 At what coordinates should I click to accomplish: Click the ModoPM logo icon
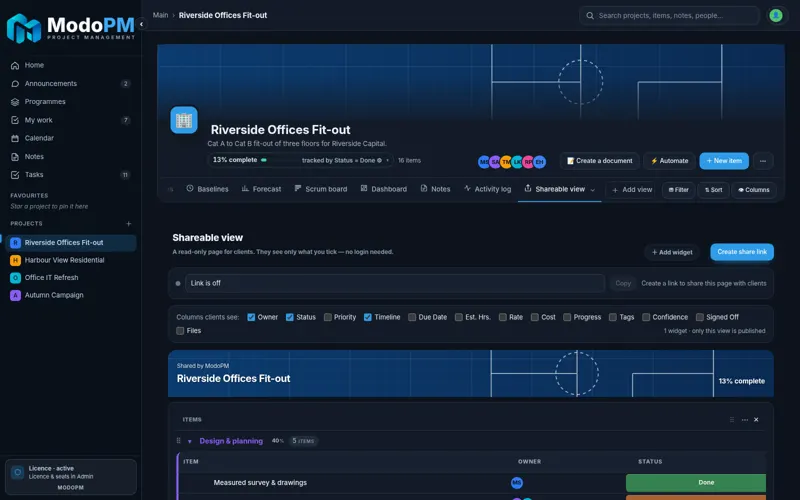pos(23,28)
